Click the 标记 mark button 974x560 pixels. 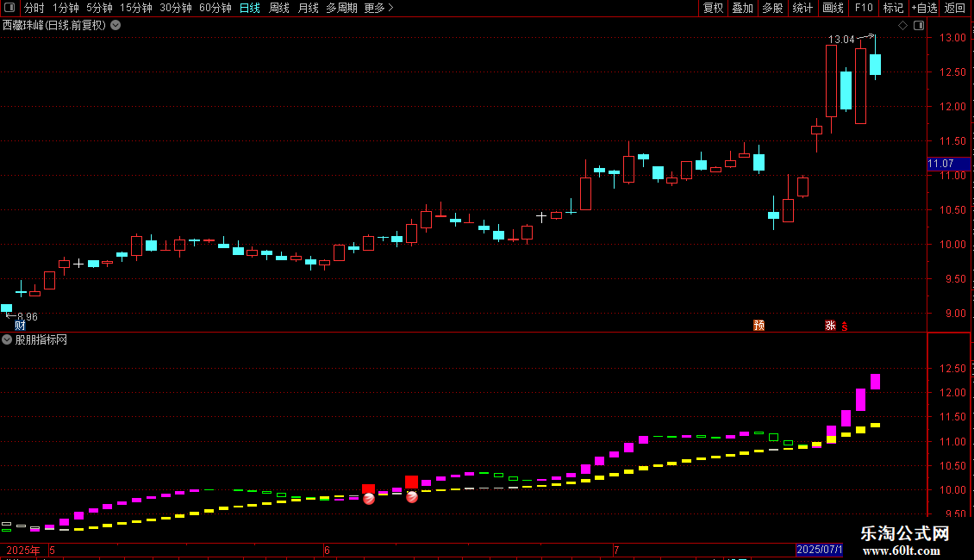893,8
